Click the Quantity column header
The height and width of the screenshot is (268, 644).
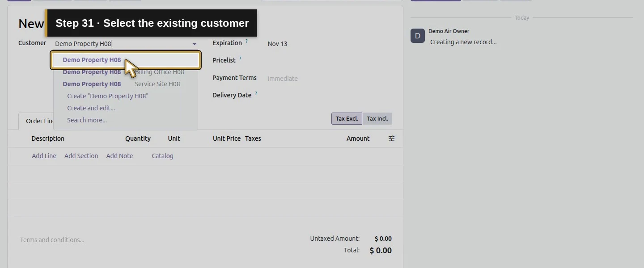(x=138, y=138)
